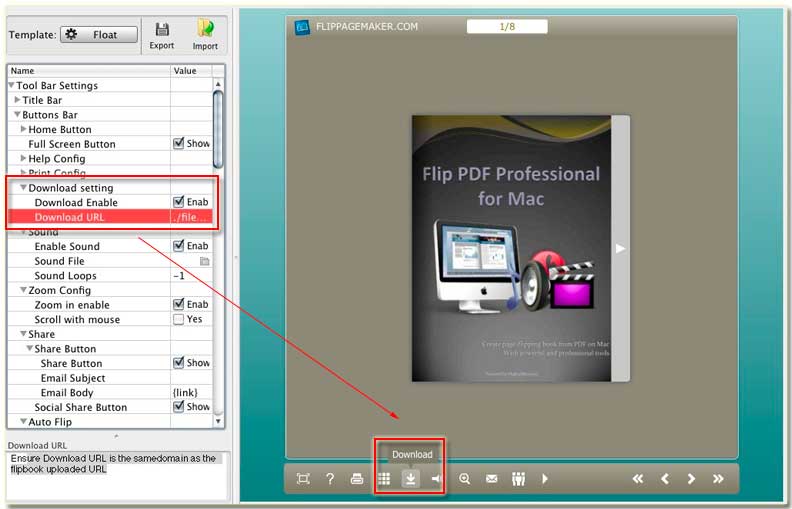Toggle Zoom in enable checkbox
Viewport: 792px width, 509px height.
tap(178, 304)
